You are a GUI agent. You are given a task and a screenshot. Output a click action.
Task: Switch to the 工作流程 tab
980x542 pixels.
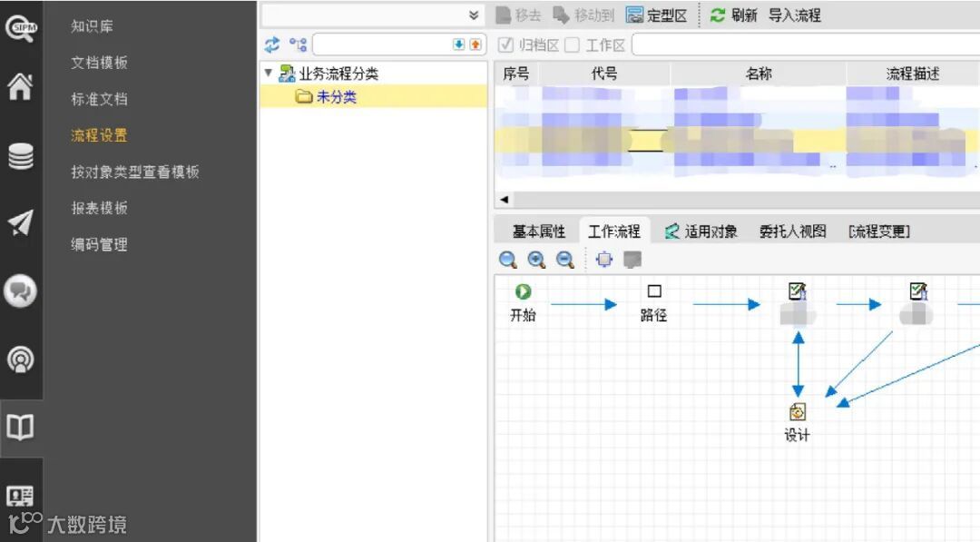(x=614, y=232)
